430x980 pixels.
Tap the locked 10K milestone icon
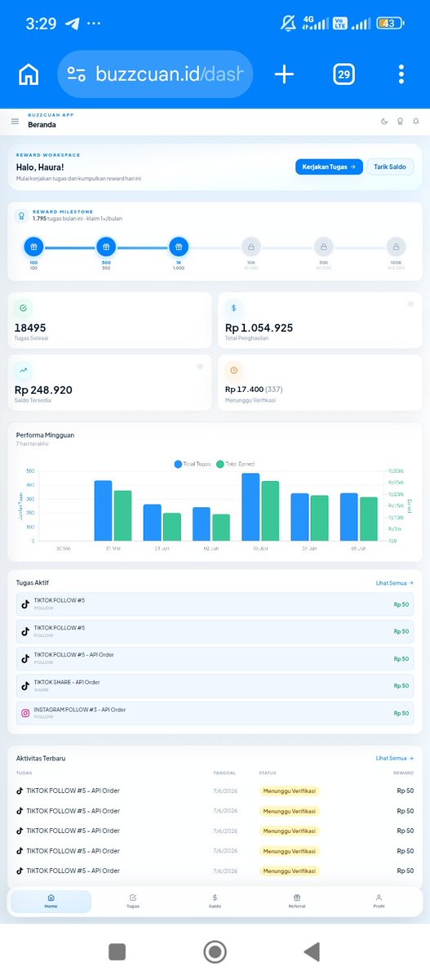point(250,247)
